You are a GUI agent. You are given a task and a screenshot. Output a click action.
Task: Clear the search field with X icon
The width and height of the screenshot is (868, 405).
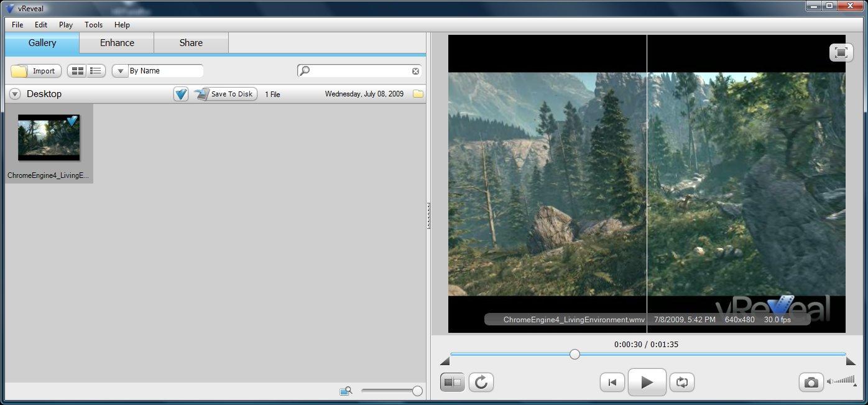415,71
